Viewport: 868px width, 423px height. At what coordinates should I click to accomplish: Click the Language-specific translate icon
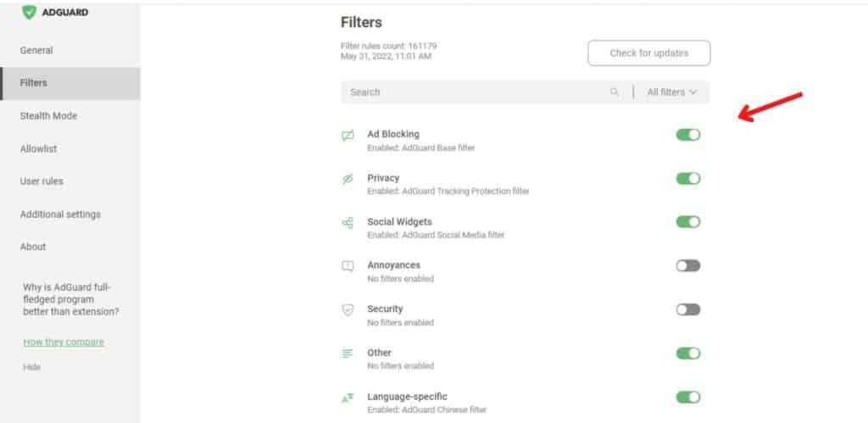[x=348, y=397]
